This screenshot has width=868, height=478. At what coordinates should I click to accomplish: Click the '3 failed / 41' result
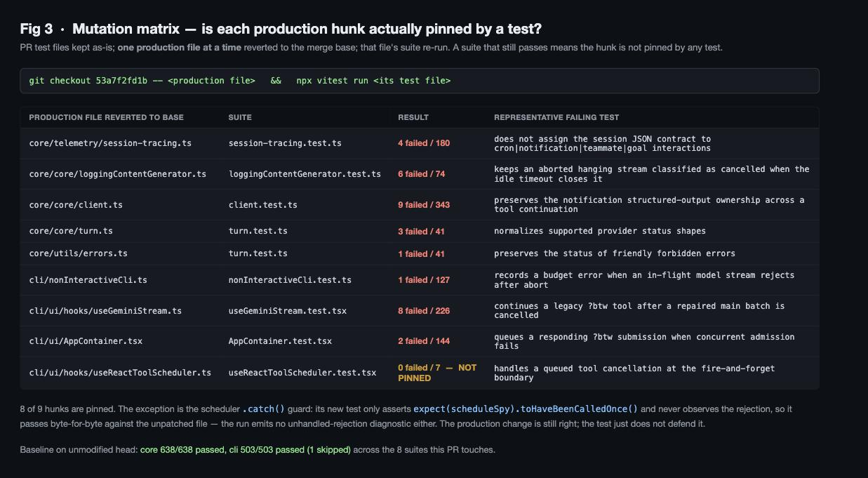pos(421,232)
